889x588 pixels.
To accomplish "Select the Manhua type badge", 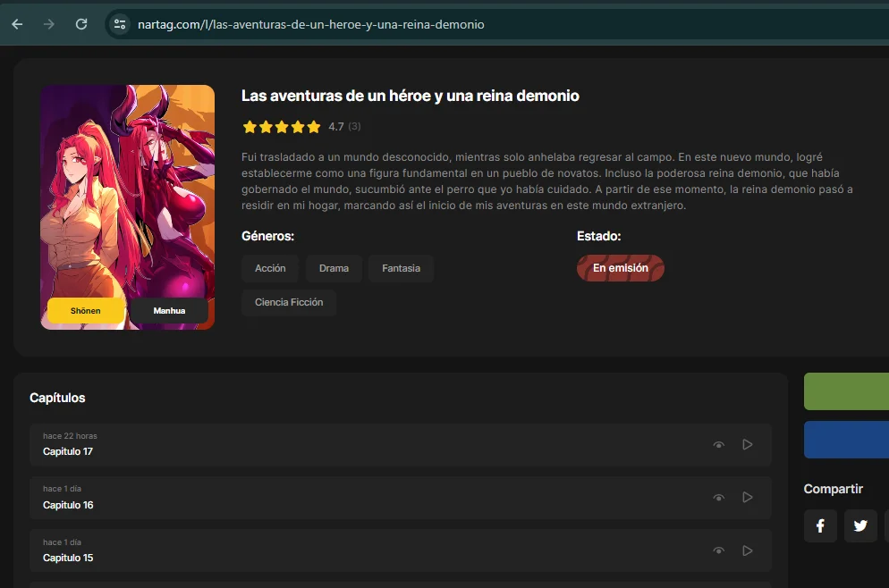I will pyautogui.click(x=169, y=310).
